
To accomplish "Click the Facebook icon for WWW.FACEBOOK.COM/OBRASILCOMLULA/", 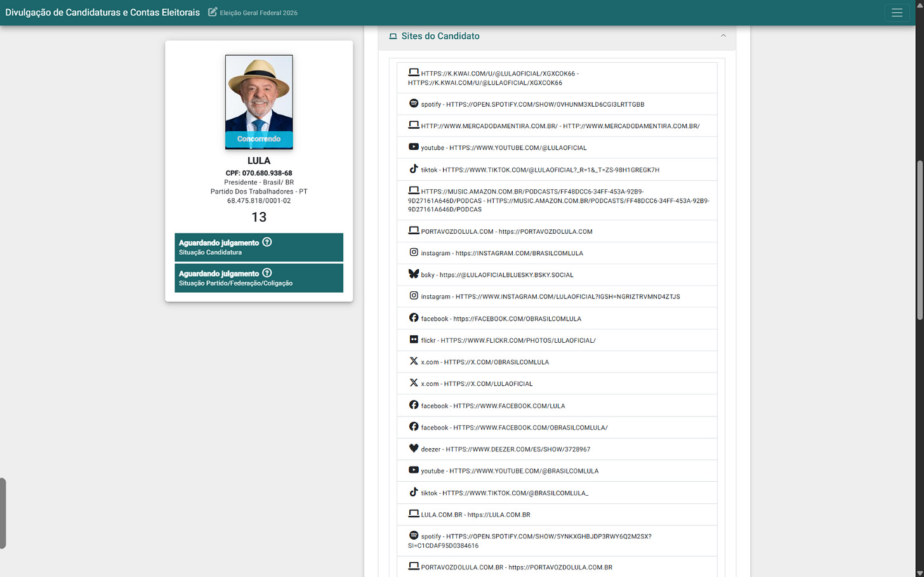I will point(414,427).
